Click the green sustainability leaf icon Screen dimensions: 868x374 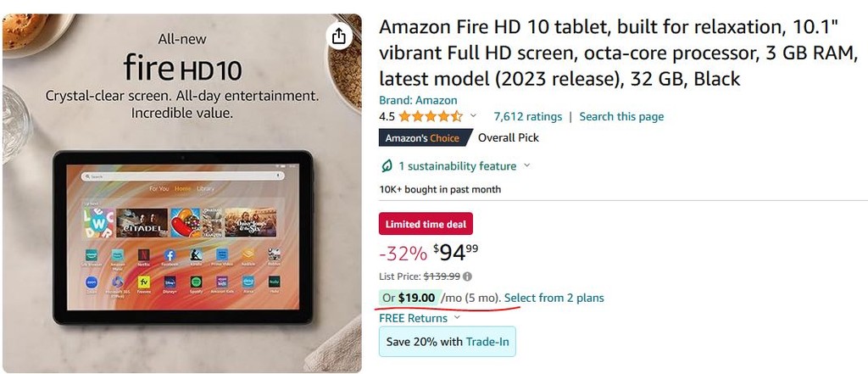(387, 165)
